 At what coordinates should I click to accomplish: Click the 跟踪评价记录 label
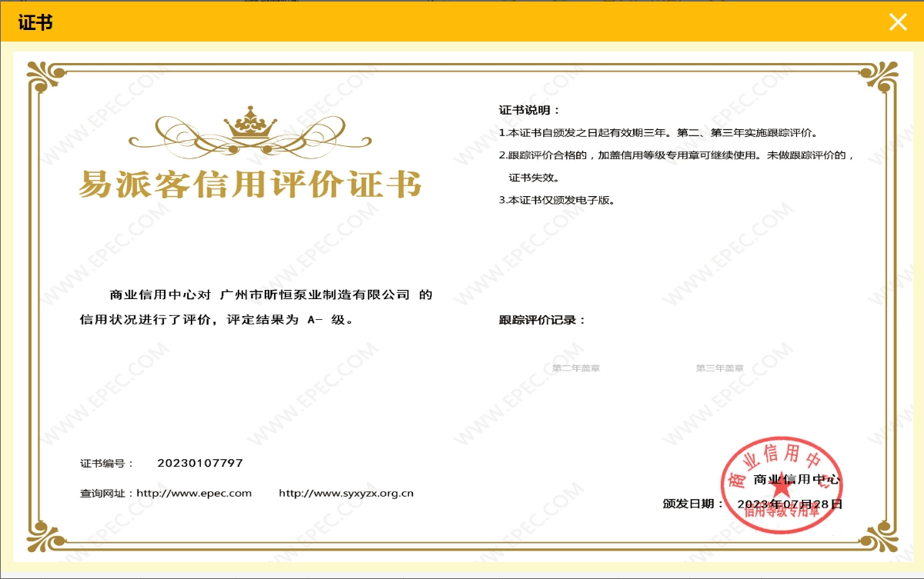coord(542,319)
